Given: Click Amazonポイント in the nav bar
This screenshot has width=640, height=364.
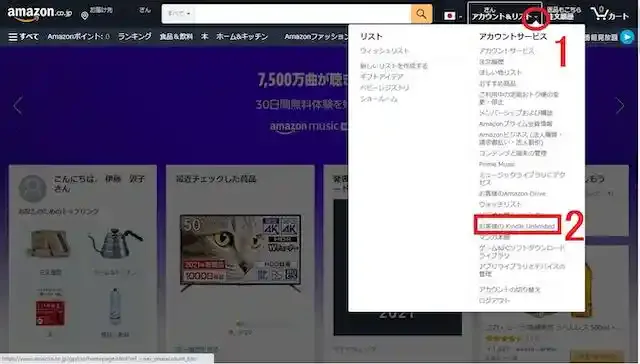Looking at the screenshot, I should 78,37.
